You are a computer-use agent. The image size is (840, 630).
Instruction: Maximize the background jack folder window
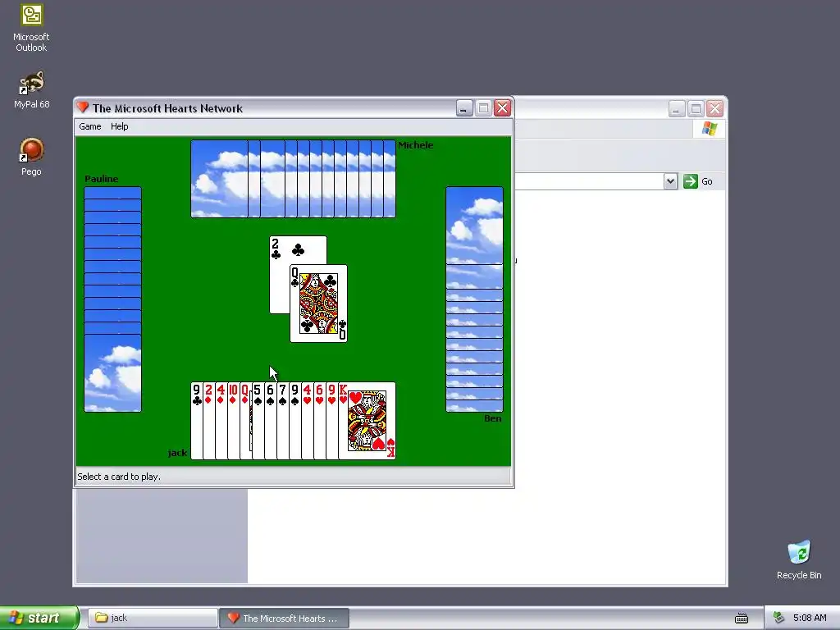point(696,109)
